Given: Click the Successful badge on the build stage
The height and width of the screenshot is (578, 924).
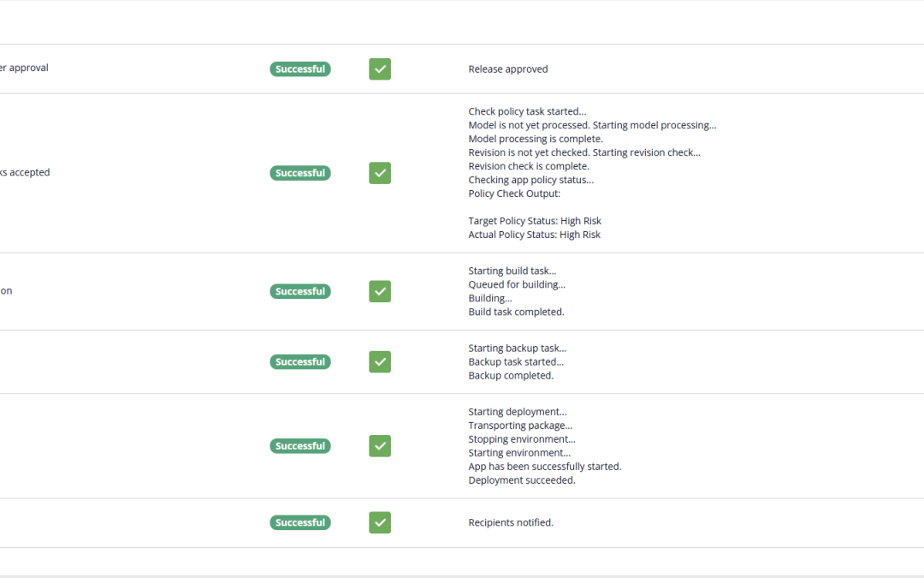Looking at the screenshot, I should coord(300,291).
